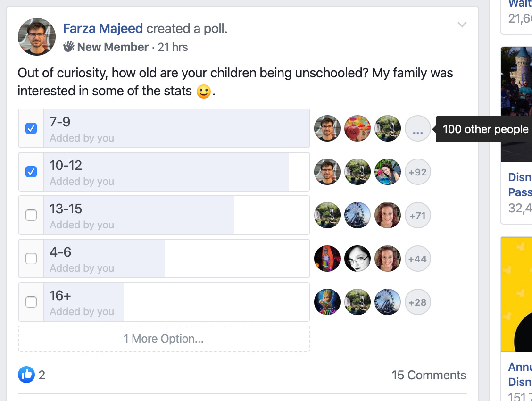
Task: Open the +44 voters bubble for 4-6
Action: (x=418, y=259)
